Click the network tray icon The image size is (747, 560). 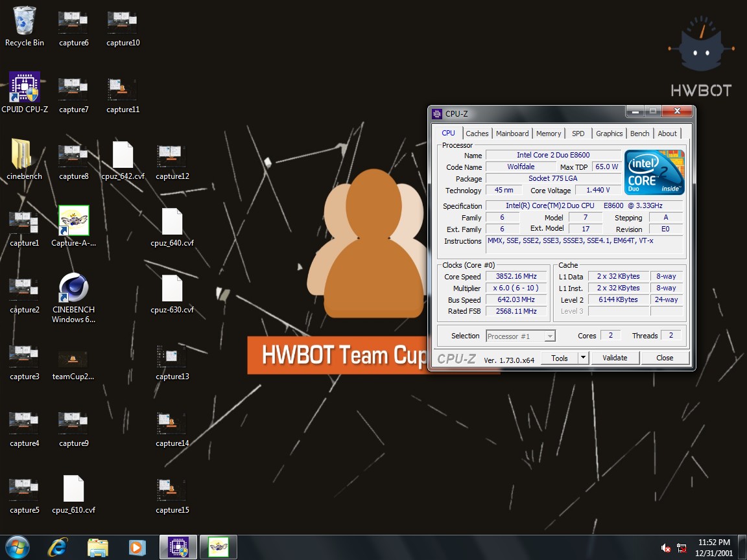click(682, 548)
